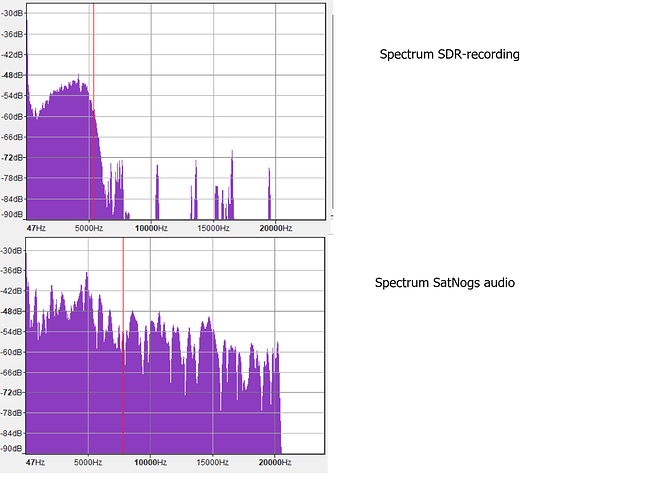The width and height of the screenshot is (651, 500).
Task: Click the -60dB label on the bottom spectrum
Action: (12, 352)
